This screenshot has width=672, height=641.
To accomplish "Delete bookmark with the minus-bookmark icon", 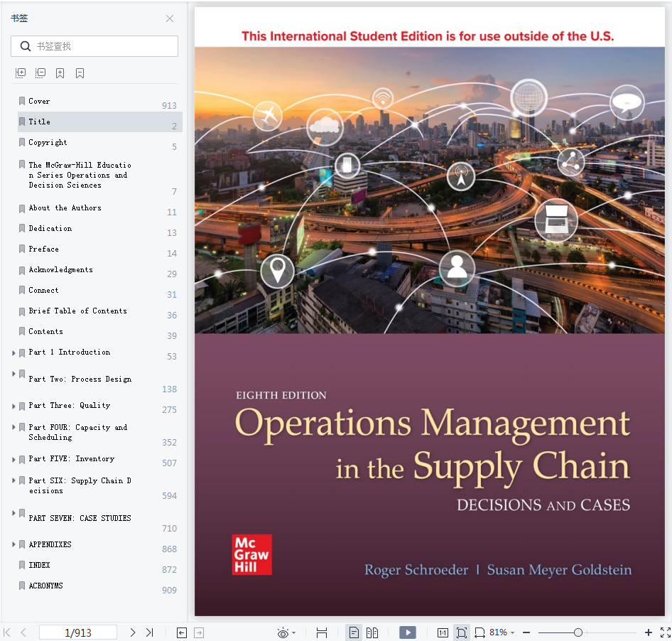I will 80,73.
